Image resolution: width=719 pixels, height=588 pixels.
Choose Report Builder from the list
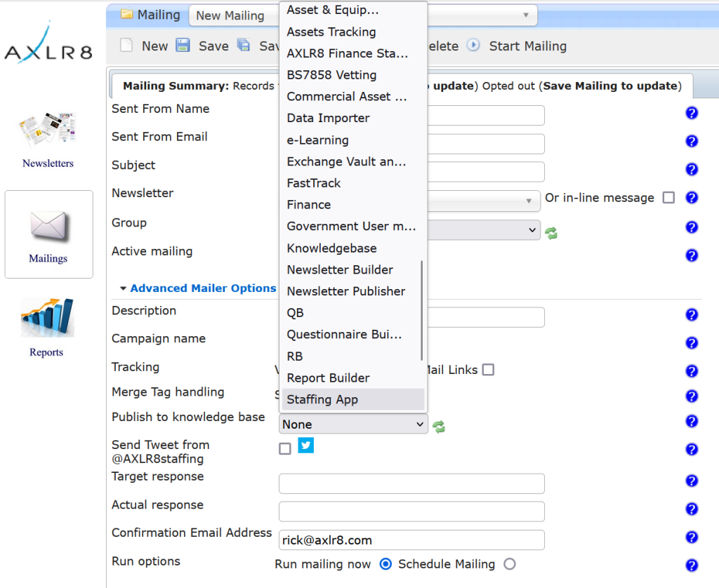coord(353,378)
